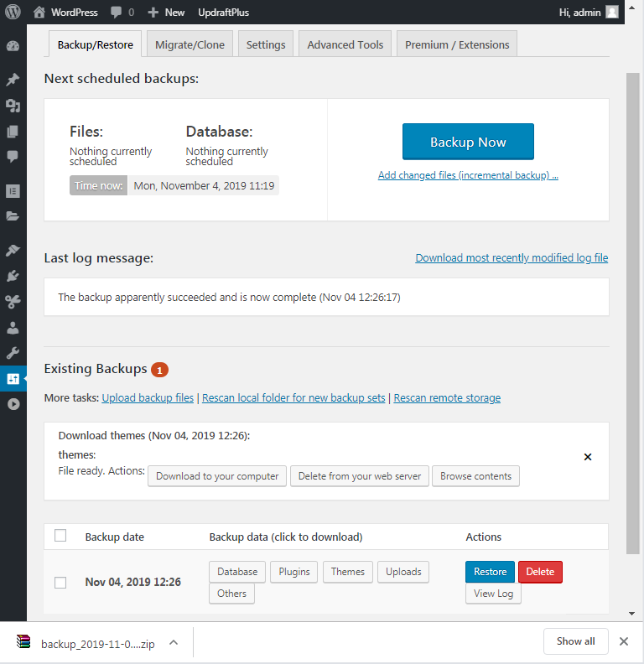Tick the Nov 04, 2019 12:26 backup checkbox

(60, 583)
